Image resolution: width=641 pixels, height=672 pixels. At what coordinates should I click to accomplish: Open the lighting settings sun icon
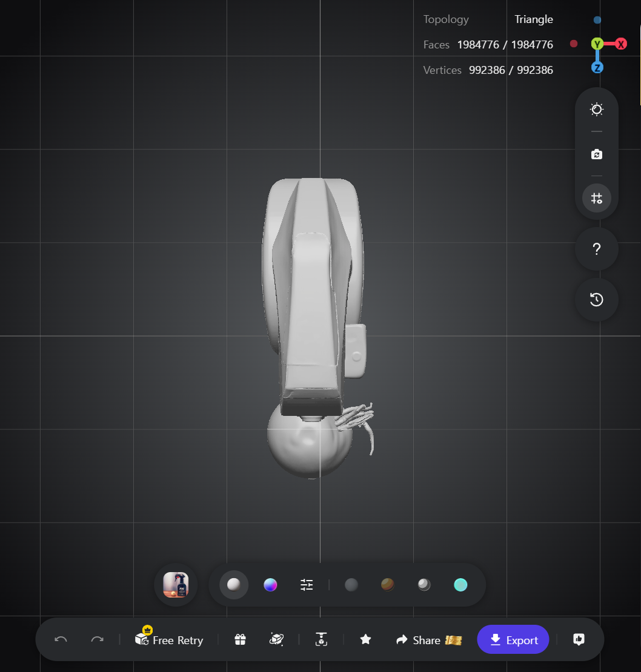596,110
